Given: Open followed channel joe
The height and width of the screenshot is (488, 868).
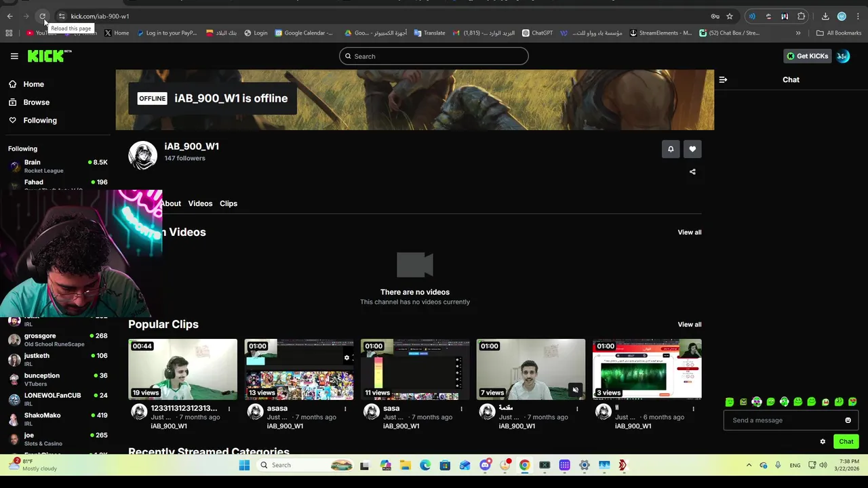Looking at the screenshot, I should click(x=58, y=439).
